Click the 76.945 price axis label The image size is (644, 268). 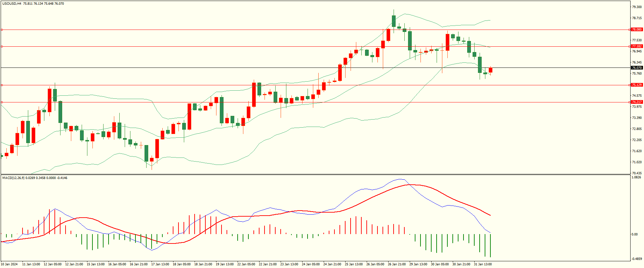tap(637, 51)
